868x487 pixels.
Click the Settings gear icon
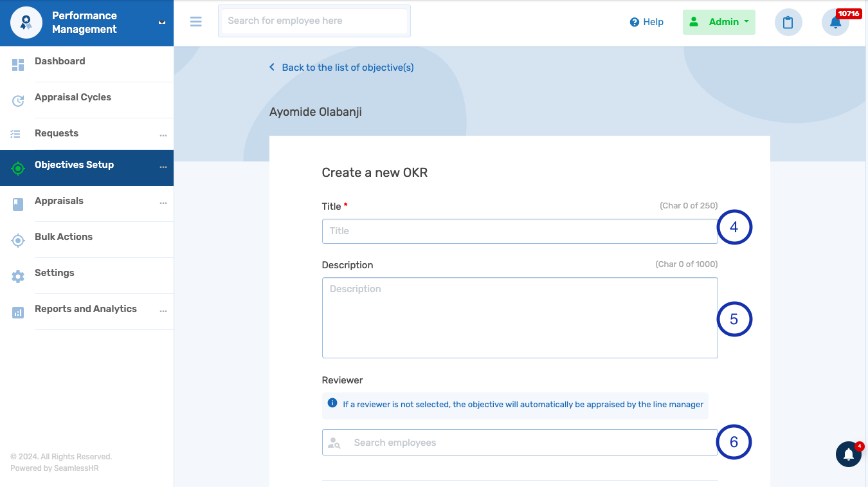(x=18, y=277)
